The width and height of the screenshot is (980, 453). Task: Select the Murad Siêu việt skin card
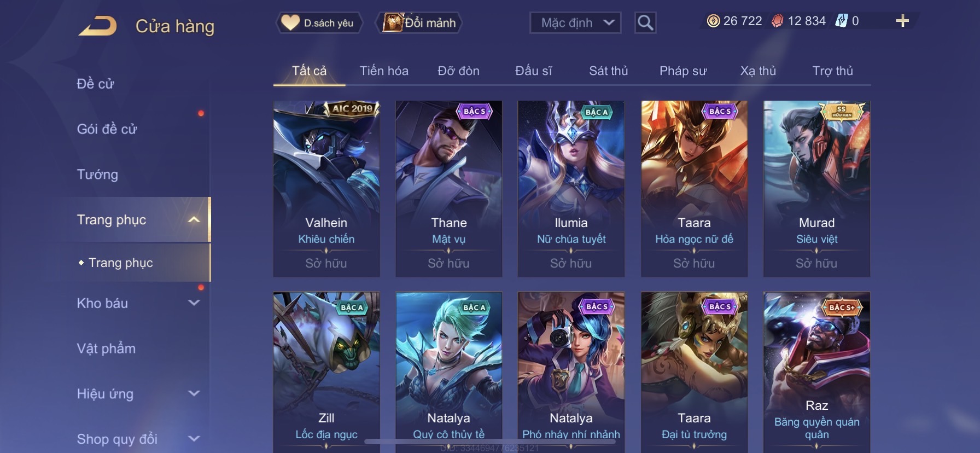point(816,188)
